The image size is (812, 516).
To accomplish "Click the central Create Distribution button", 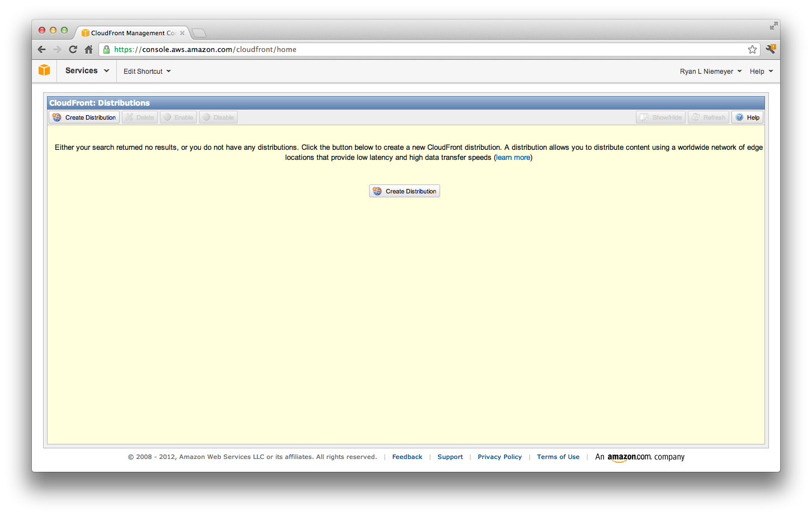I will 404,191.
